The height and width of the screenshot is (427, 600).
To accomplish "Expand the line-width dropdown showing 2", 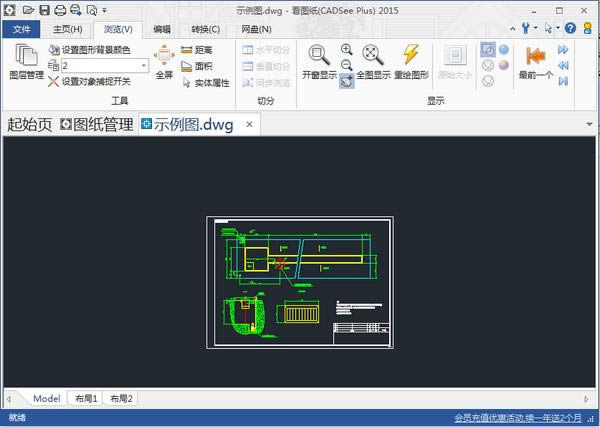I will [x=144, y=66].
